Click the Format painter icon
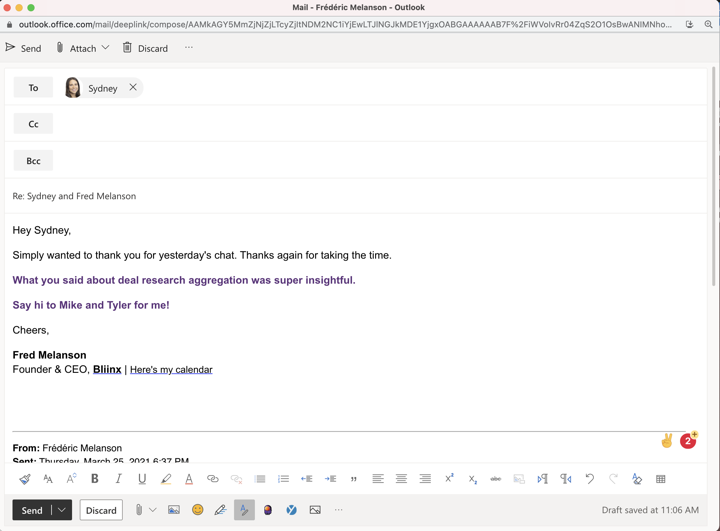This screenshot has height=531, width=720. coord(25,479)
